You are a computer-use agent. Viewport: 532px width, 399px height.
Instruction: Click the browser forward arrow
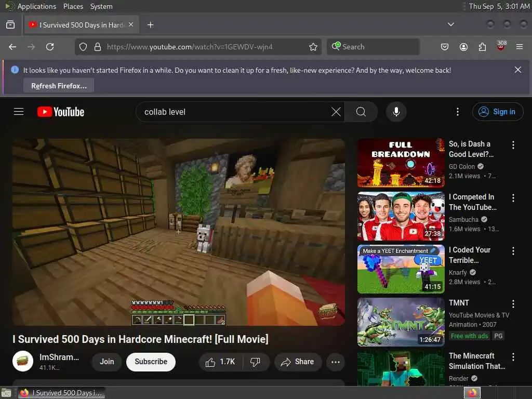click(x=31, y=47)
